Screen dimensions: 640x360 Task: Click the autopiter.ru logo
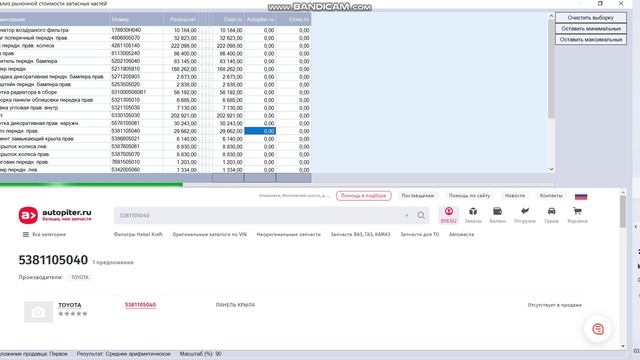55,215
